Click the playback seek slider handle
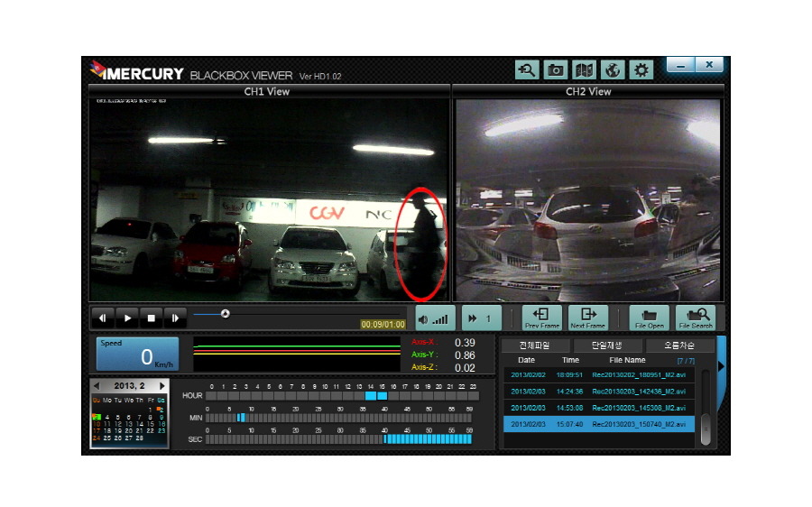 [226, 314]
